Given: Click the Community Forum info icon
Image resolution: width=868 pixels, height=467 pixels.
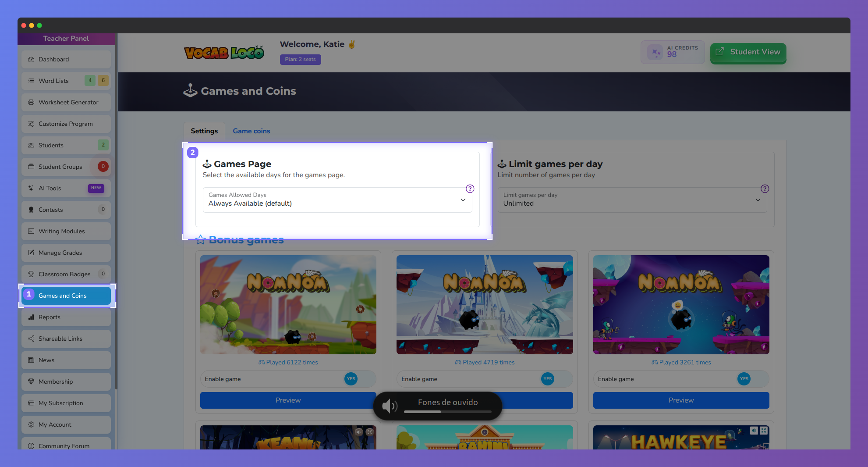Looking at the screenshot, I should click(x=31, y=446).
